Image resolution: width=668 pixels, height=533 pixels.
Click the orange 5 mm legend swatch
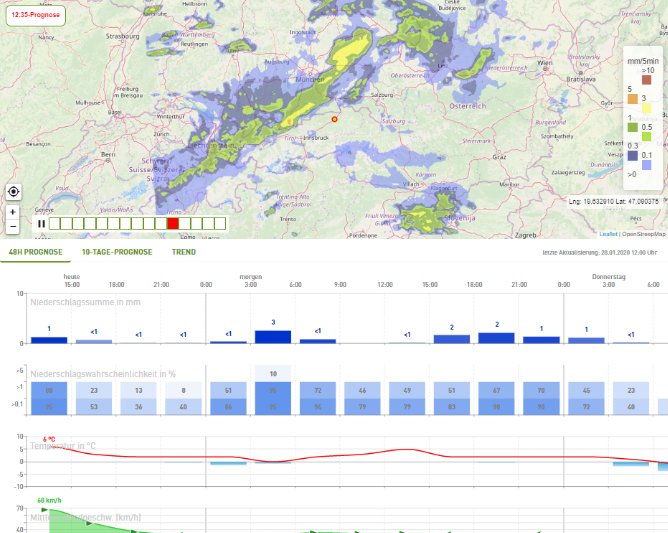coord(632,100)
